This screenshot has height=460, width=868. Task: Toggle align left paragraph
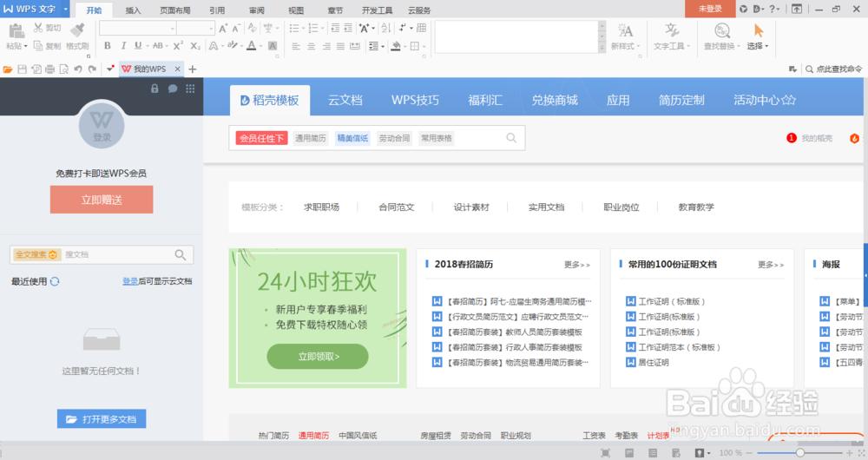pyautogui.click(x=296, y=47)
